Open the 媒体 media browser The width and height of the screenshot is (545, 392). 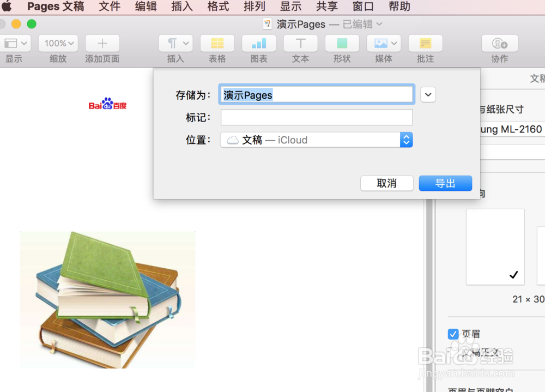[x=384, y=43]
